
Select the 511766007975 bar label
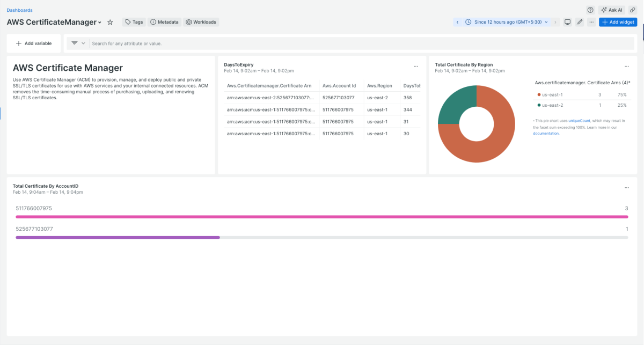34,208
